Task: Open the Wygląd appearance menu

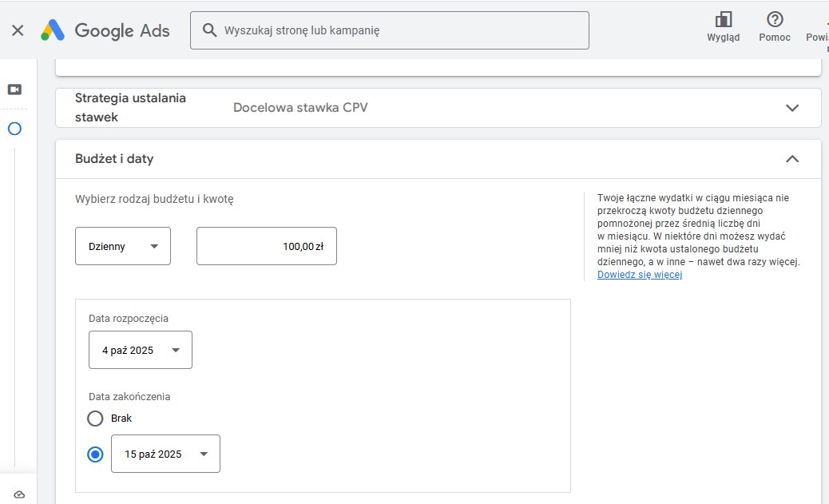Action: (724, 26)
